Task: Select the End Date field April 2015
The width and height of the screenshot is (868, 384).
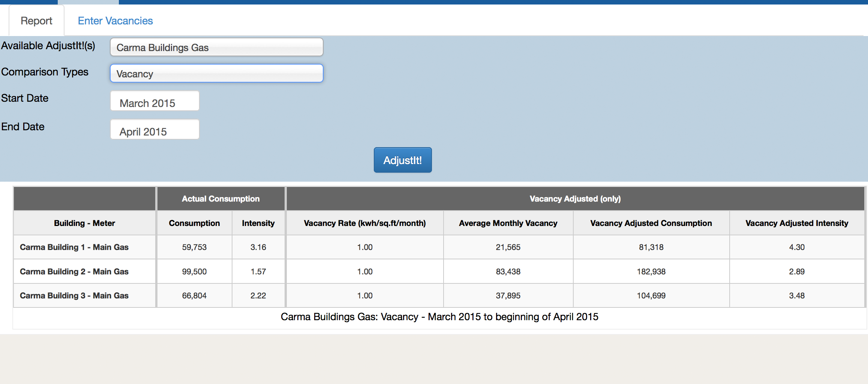Action: pyautogui.click(x=154, y=130)
